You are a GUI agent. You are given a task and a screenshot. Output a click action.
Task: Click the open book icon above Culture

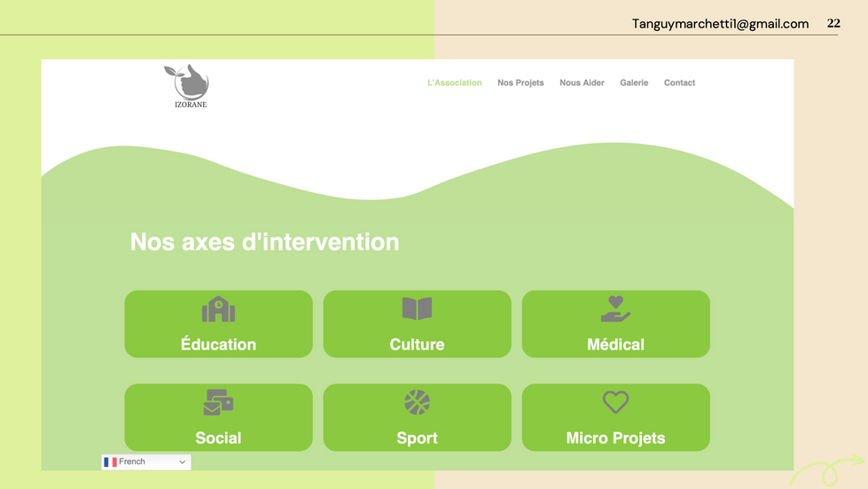click(x=417, y=308)
